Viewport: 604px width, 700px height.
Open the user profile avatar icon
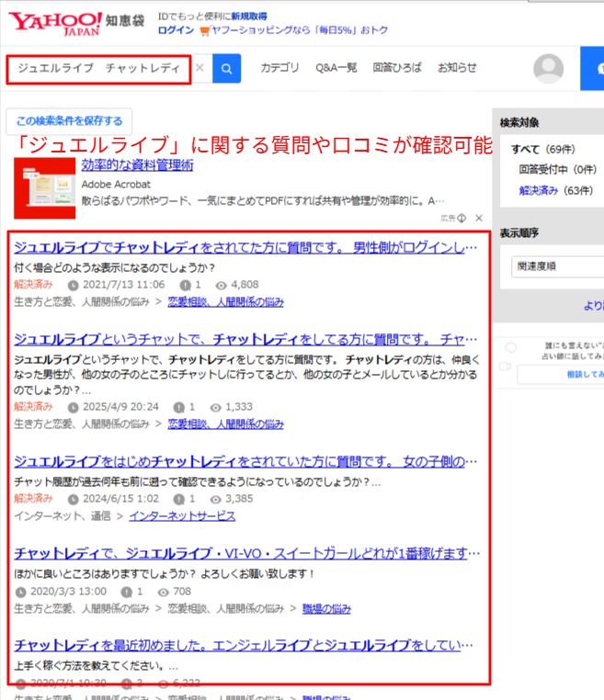[548, 68]
